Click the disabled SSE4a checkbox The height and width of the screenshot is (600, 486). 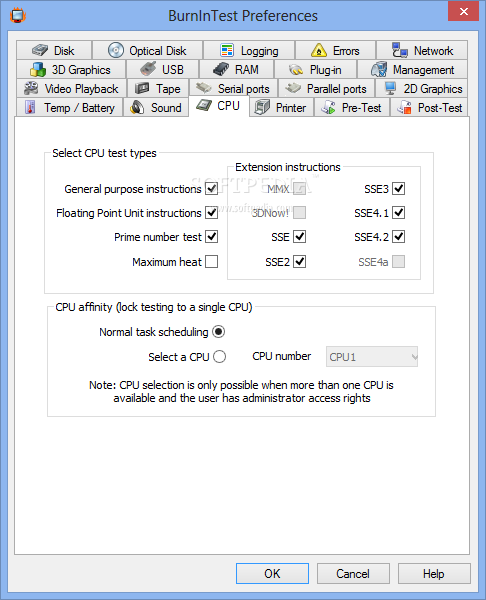tap(399, 262)
